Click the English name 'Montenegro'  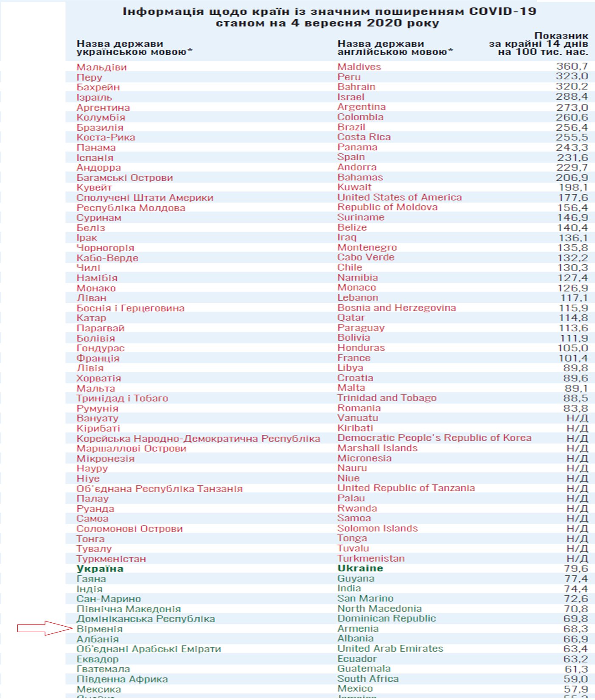367,247
